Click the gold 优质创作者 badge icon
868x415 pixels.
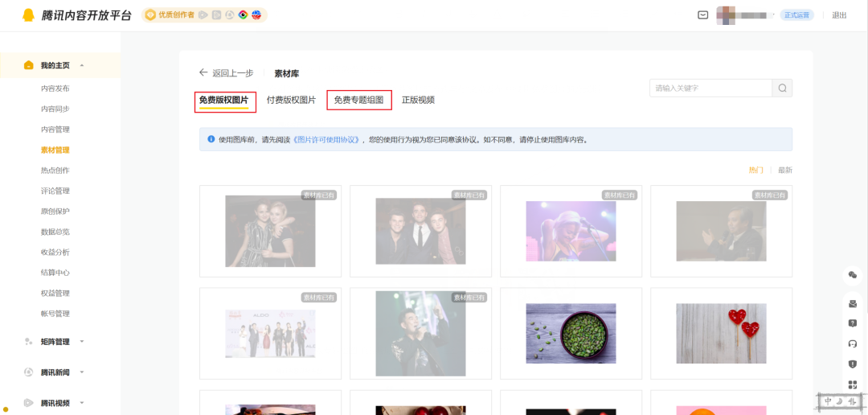pyautogui.click(x=150, y=15)
